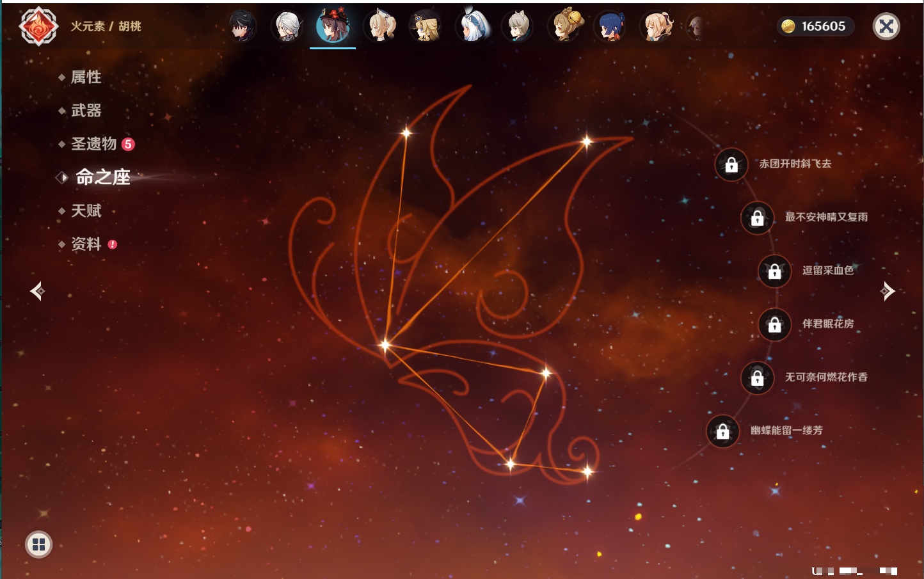Switch to the 圣遗物 section
The image size is (924, 579).
point(93,144)
